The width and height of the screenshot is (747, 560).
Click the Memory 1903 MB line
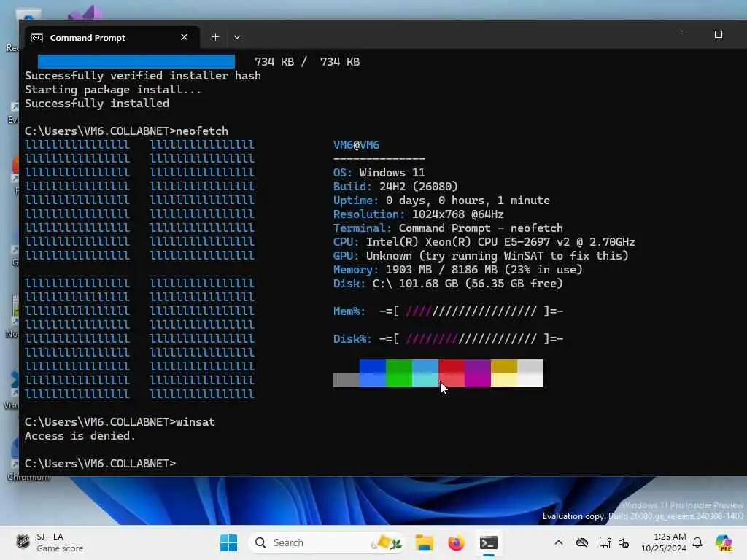pos(458,270)
